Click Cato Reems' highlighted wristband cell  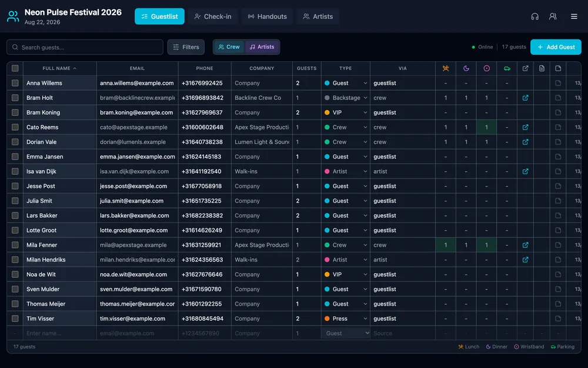click(x=486, y=127)
